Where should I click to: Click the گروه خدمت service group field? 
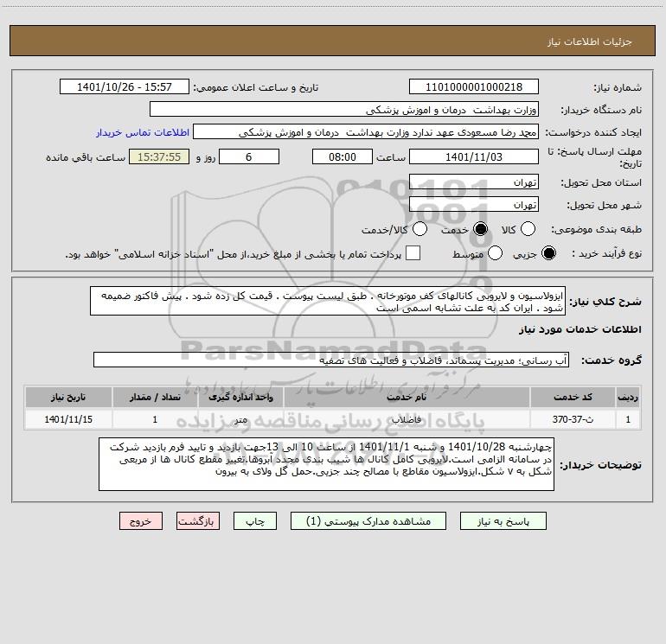click(x=331, y=360)
